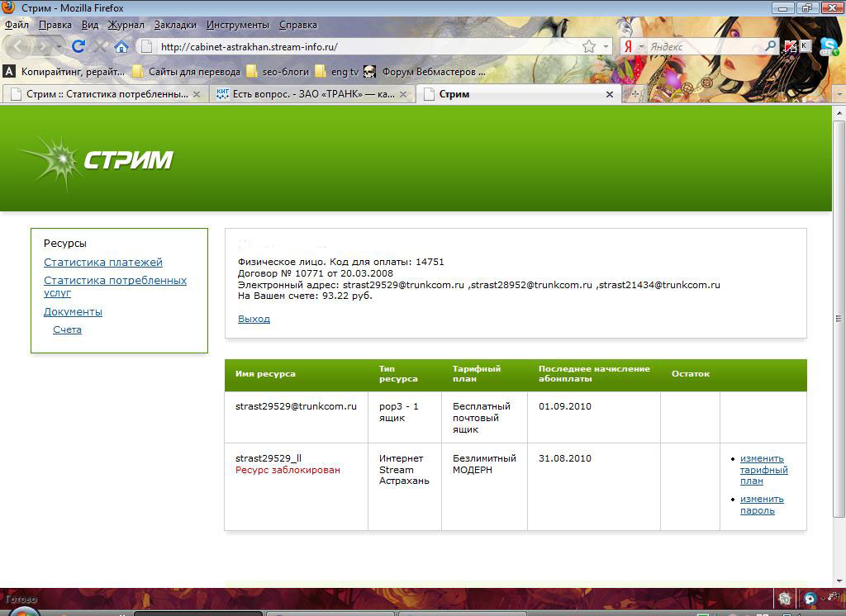Open the Форум Вебмастеров bookmark
Viewport: 846px width, 616px height.
tap(425, 72)
